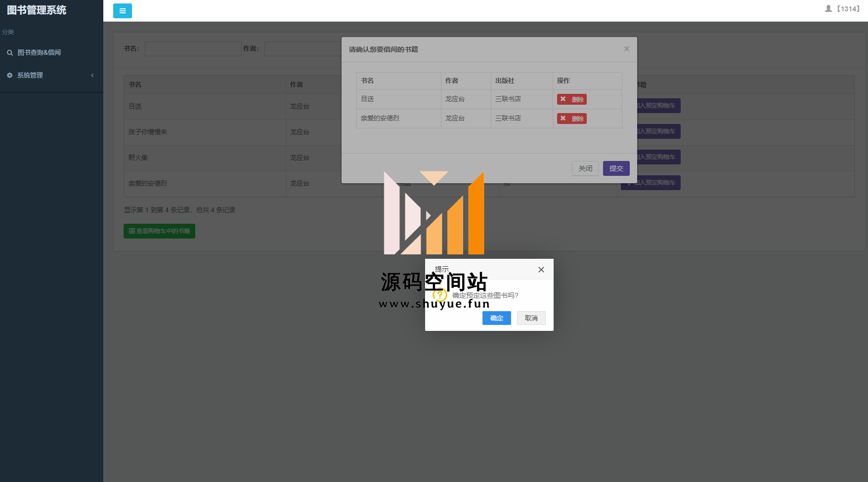Click the question mark icon in prompt
Viewport: 868px width, 482px height.
(x=439, y=295)
